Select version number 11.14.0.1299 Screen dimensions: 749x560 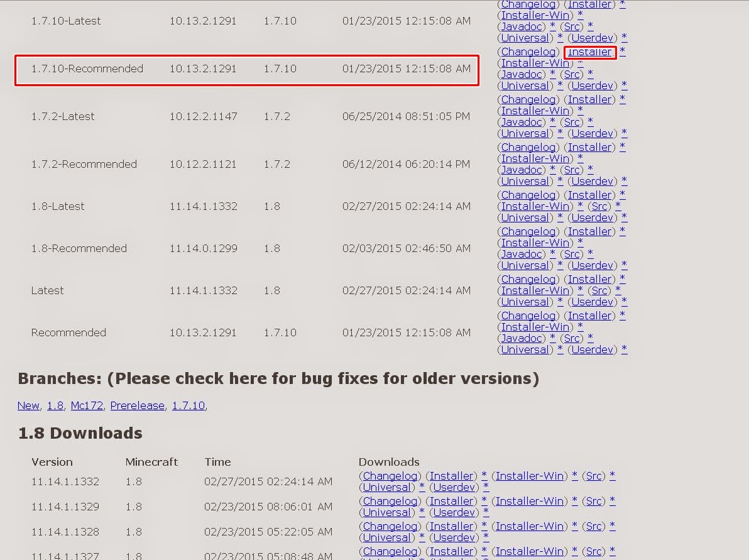(203, 248)
